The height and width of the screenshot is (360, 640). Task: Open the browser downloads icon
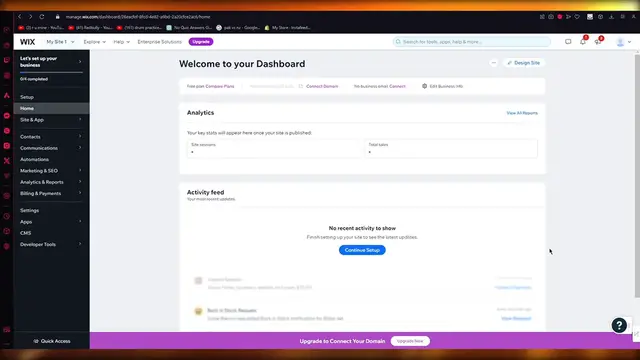[611, 17]
